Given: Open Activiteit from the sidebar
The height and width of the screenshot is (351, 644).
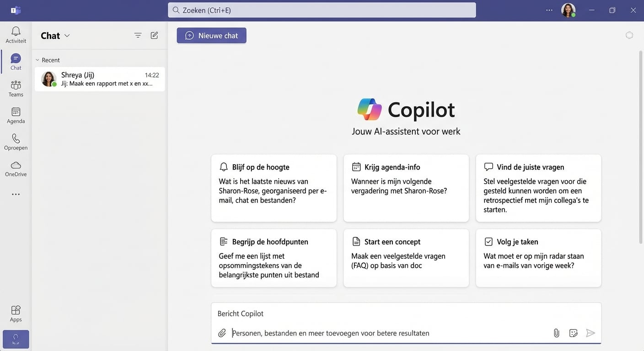Looking at the screenshot, I should click(16, 34).
